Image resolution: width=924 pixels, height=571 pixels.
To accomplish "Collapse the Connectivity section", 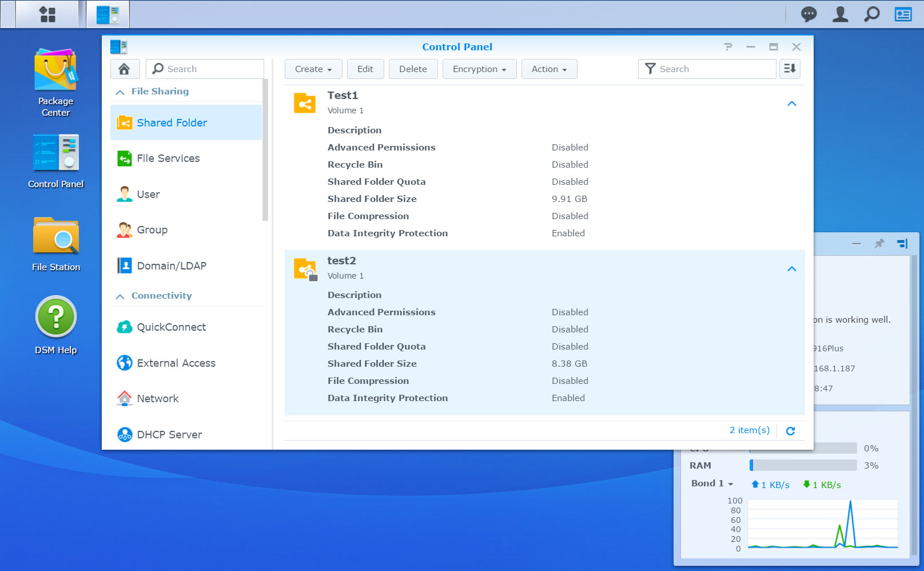I will tap(120, 296).
